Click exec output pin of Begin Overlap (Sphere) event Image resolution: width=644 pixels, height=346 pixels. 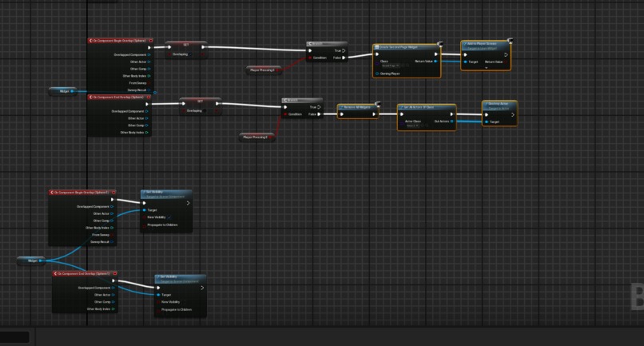pos(149,48)
